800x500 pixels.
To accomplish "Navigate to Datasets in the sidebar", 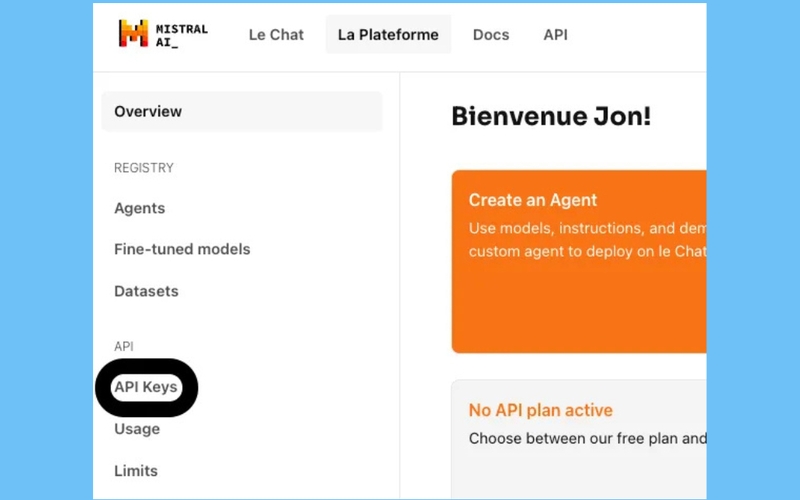I will click(x=146, y=291).
